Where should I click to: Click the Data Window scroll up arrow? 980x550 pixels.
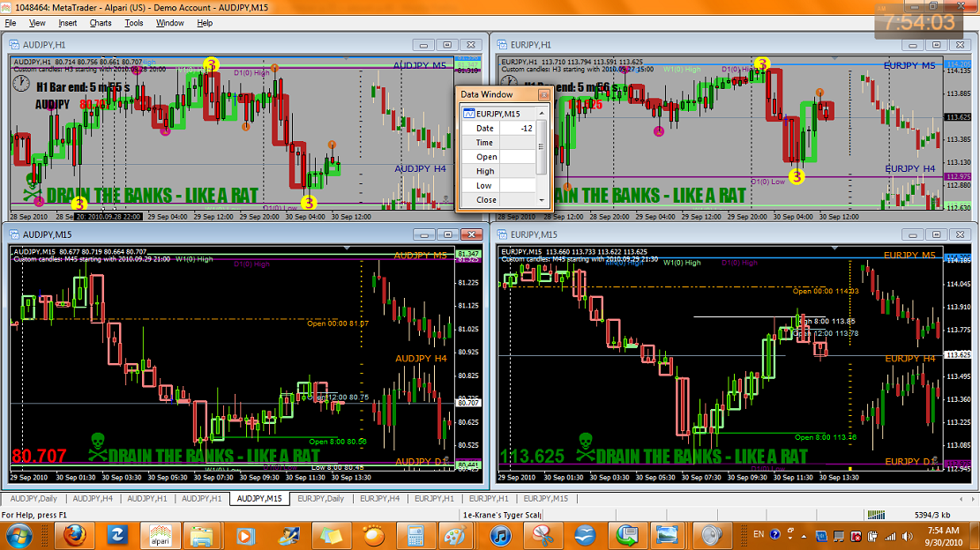point(542,113)
